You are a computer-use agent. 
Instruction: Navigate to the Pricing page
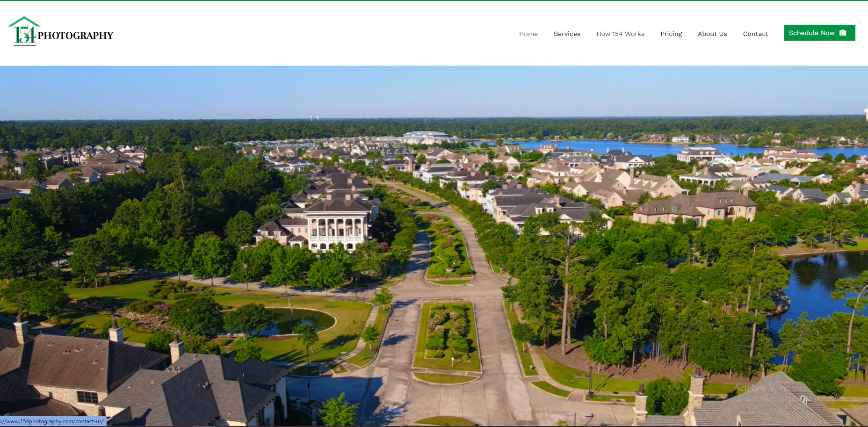pyautogui.click(x=671, y=34)
